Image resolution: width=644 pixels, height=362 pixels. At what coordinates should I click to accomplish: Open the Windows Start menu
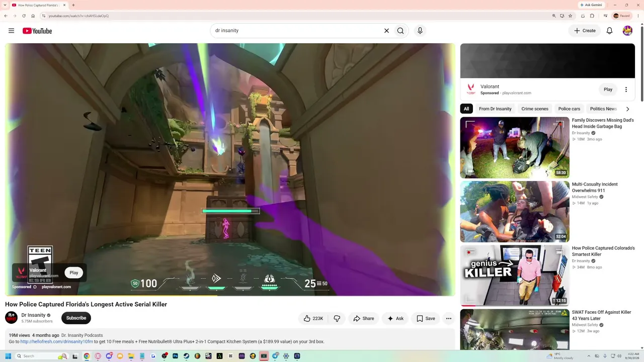[8, 356]
